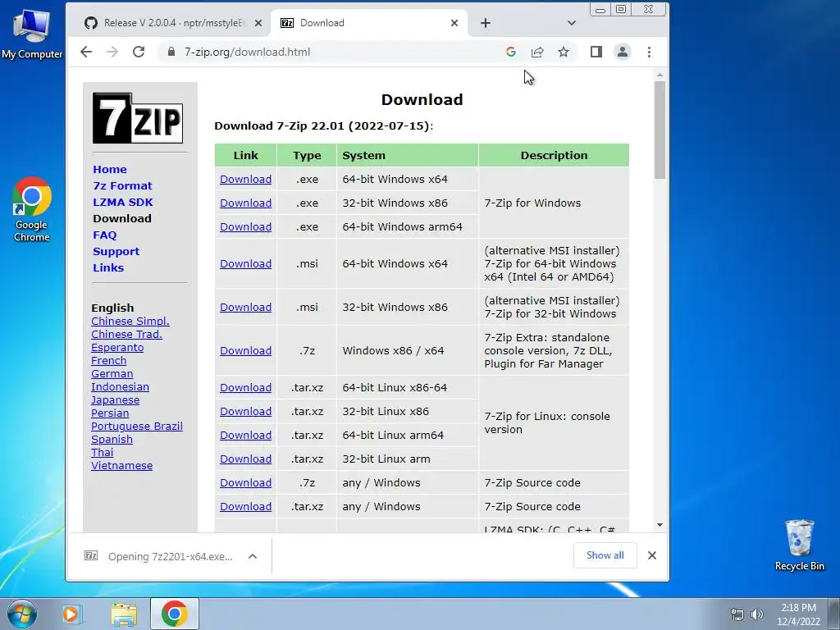The image size is (840, 630).
Task: Click the volume speaker tray icon
Action: pos(756,614)
